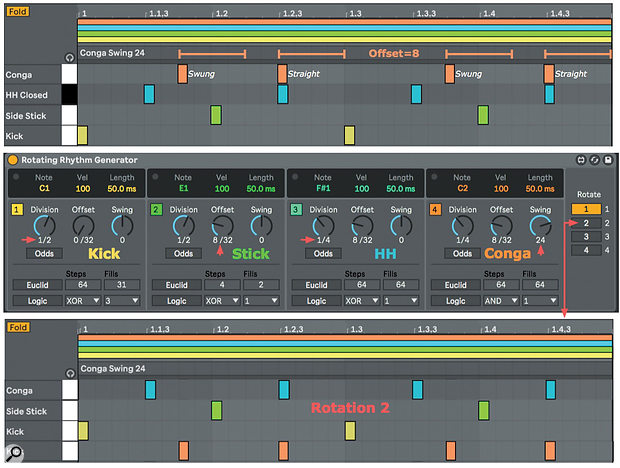620x468 pixels.
Task: Click the Odds button under Conga
Action: click(462, 253)
